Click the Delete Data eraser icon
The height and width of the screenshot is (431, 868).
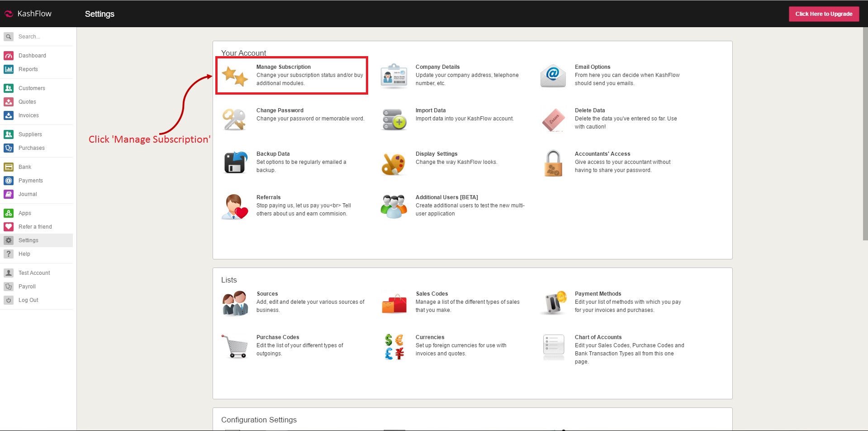553,120
